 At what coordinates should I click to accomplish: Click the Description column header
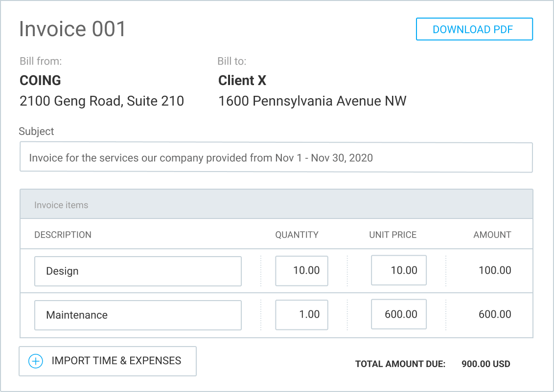pos(63,235)
